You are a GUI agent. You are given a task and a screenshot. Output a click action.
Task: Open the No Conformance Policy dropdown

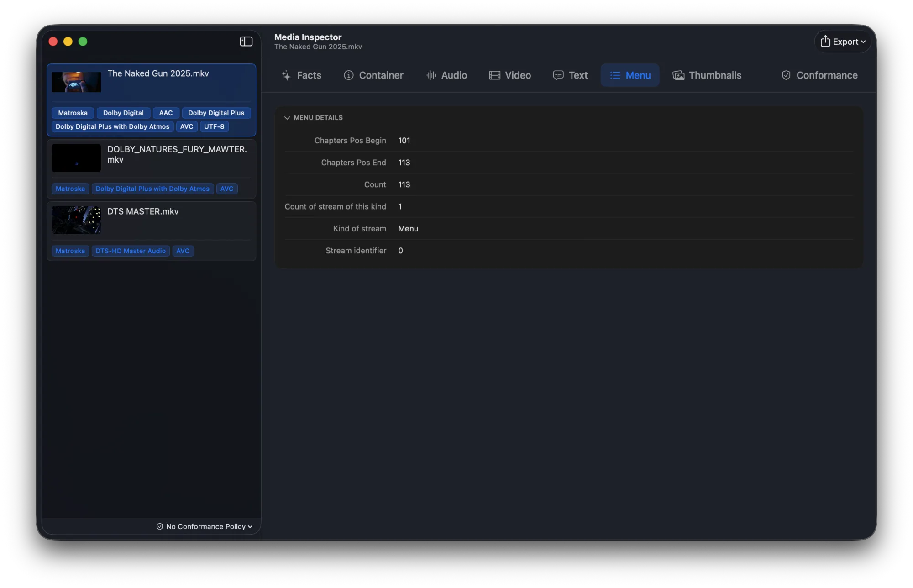coord(205,526)
